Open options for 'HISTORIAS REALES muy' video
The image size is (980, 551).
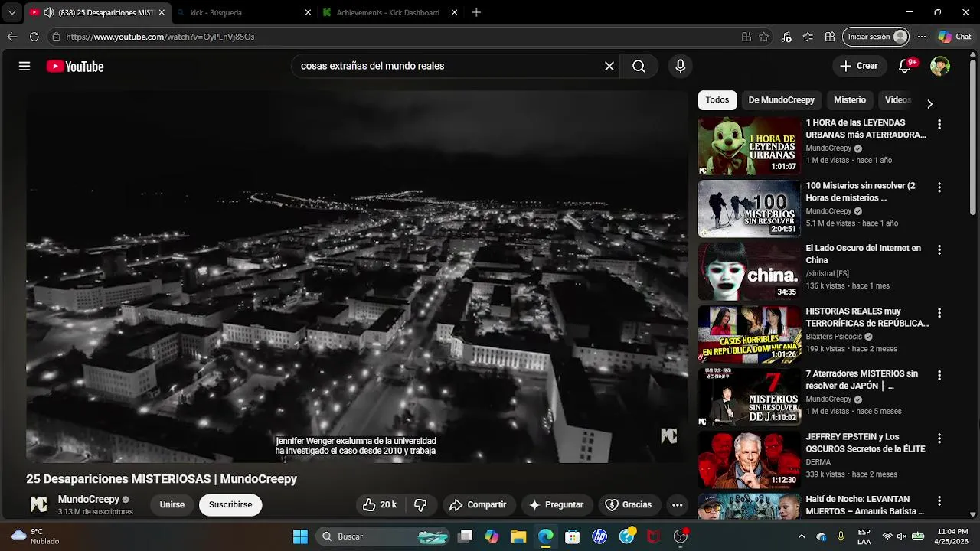pyautogui.click(x=939, y=312)
